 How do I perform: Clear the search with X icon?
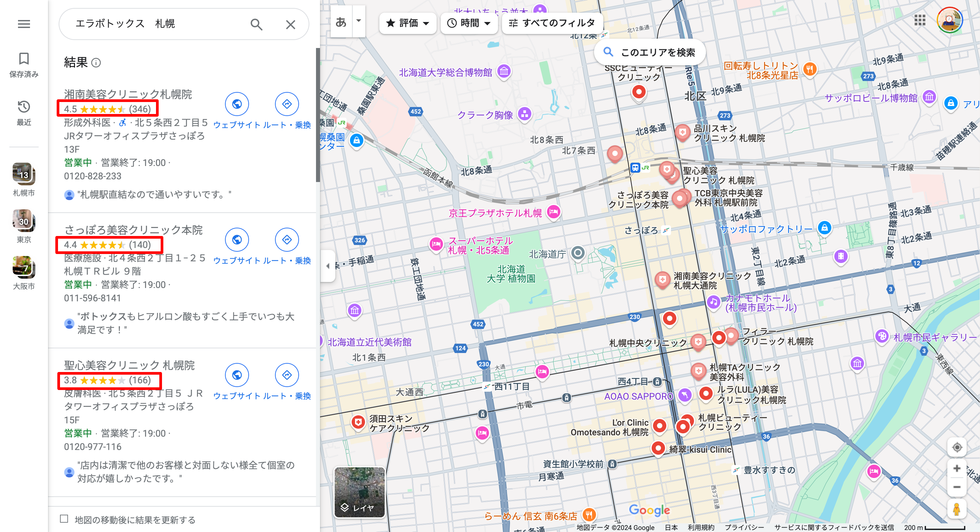click(291, 24)
